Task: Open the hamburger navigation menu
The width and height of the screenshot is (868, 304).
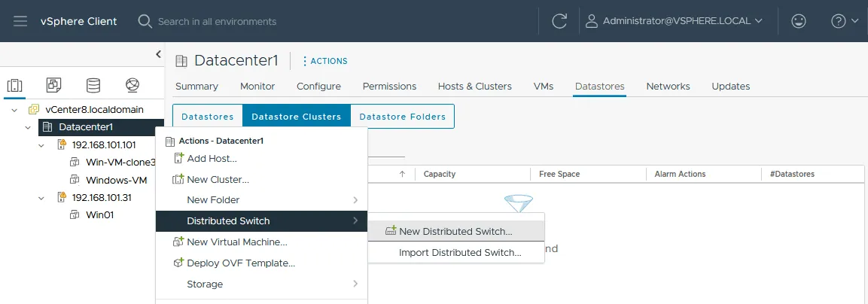Action: tap(20, 21)
